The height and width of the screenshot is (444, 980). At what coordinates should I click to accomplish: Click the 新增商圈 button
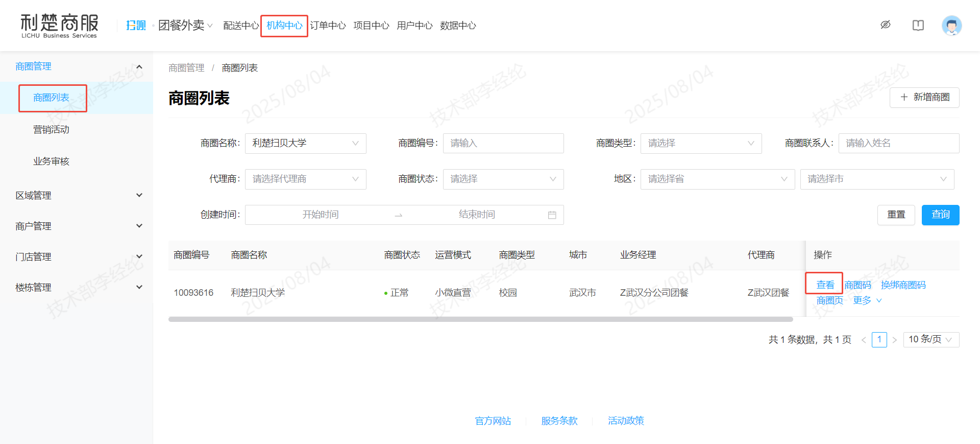click(924, 98)
